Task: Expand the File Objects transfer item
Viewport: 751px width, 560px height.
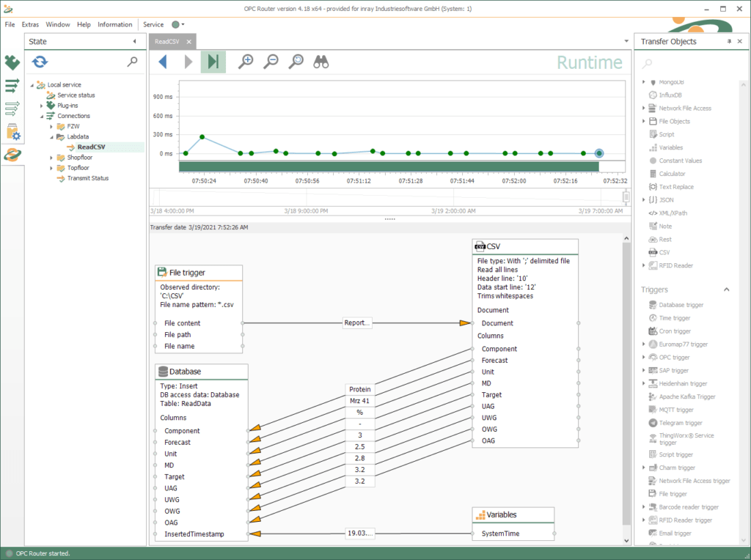Action: [644, 122]
